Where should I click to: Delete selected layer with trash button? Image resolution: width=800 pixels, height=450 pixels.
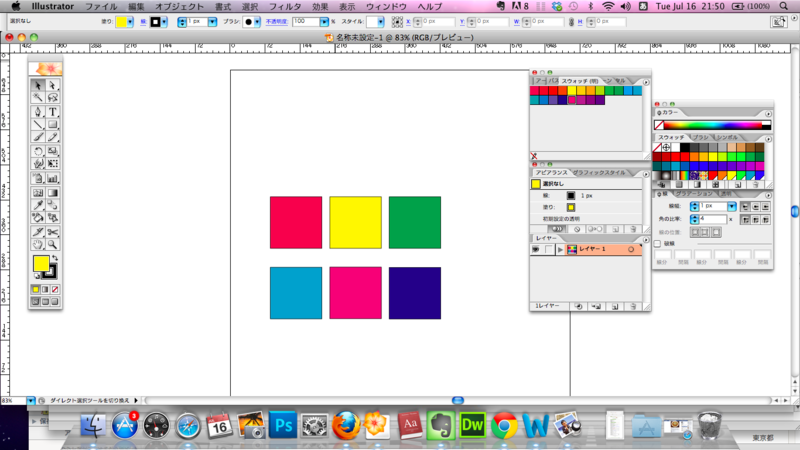click(x=633, y=307)
